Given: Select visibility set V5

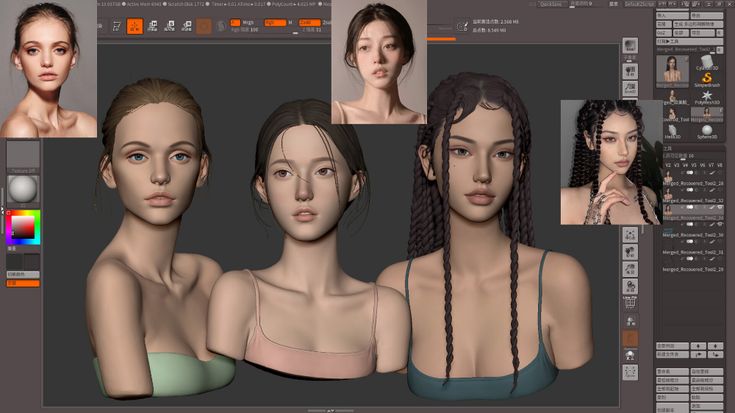Looking at the screenshot, I should (x=694, y=165).
